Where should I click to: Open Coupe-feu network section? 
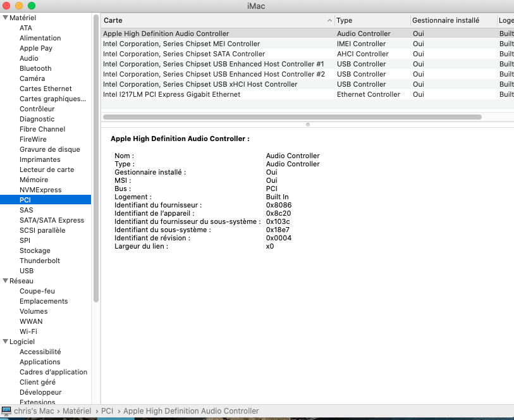coord(37,291)
